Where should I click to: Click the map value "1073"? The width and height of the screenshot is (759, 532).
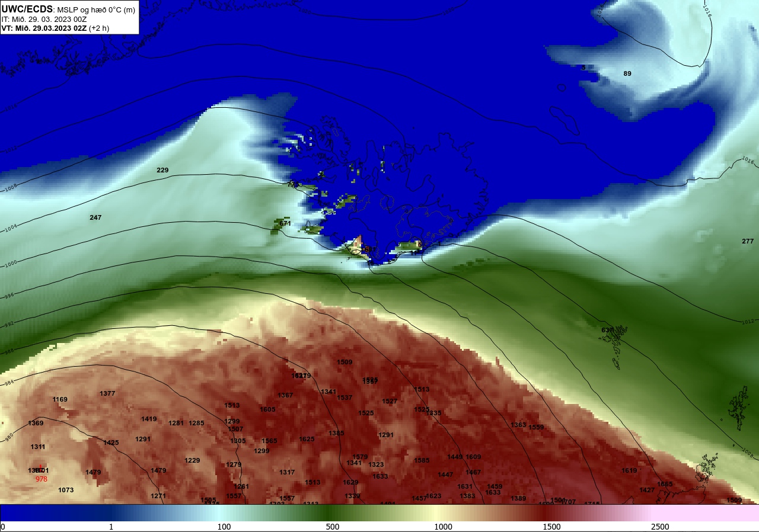66,490
